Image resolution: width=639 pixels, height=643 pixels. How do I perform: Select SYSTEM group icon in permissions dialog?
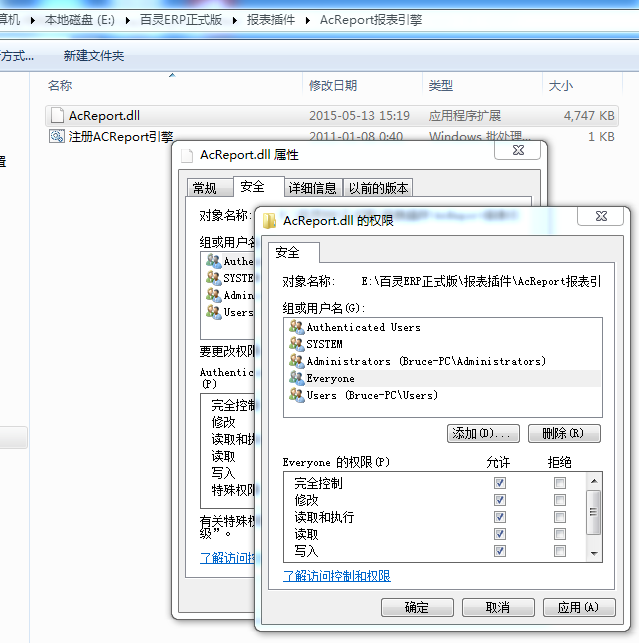point(296,344)
